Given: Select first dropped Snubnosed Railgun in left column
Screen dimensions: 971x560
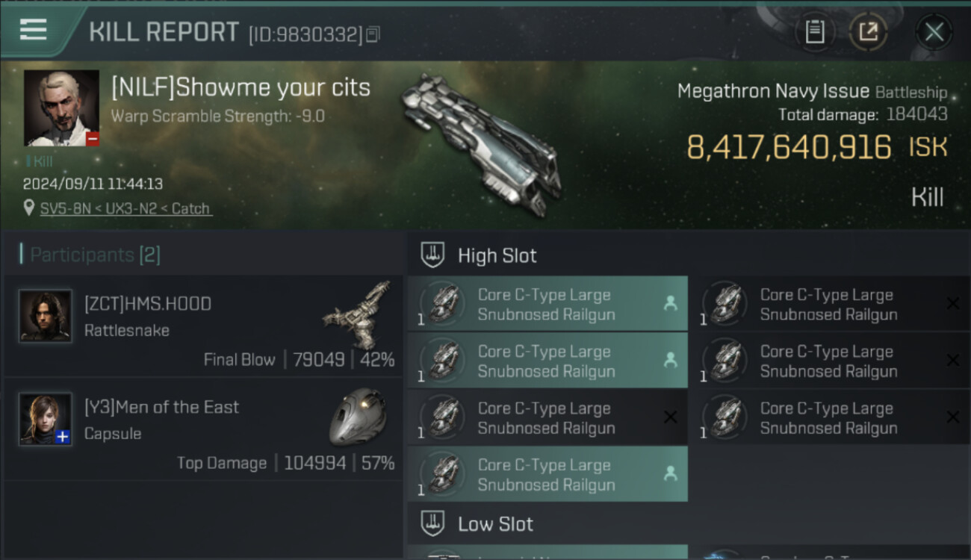Looking at the screenshot, I should [x=547, y=304].
